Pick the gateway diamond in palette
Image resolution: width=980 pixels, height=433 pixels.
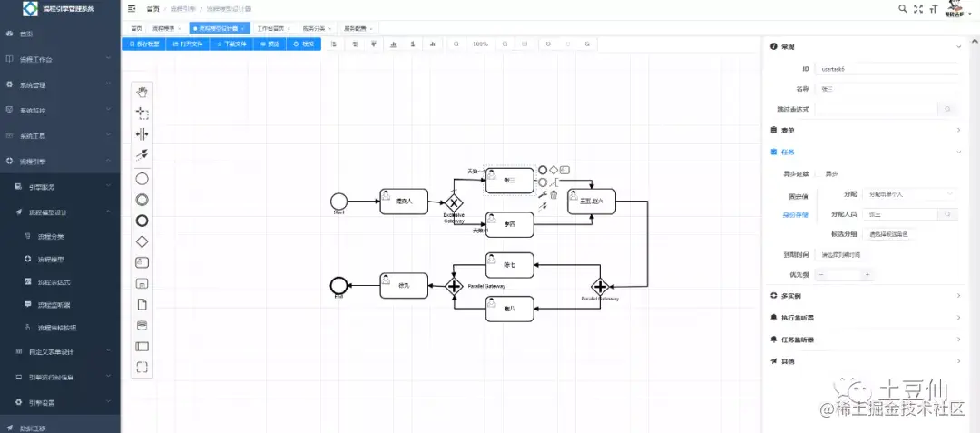click(x=142, y=241)
